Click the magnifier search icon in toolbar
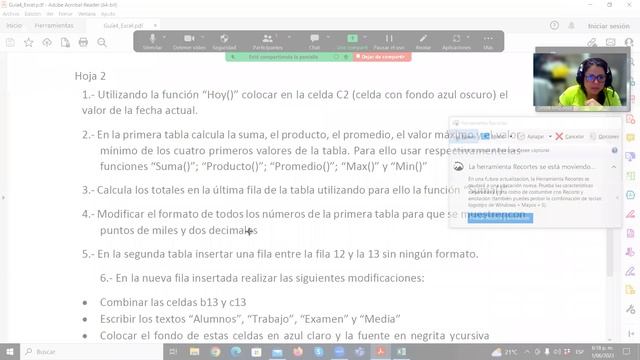Screen dimensions: 640x360 [102, 42]
